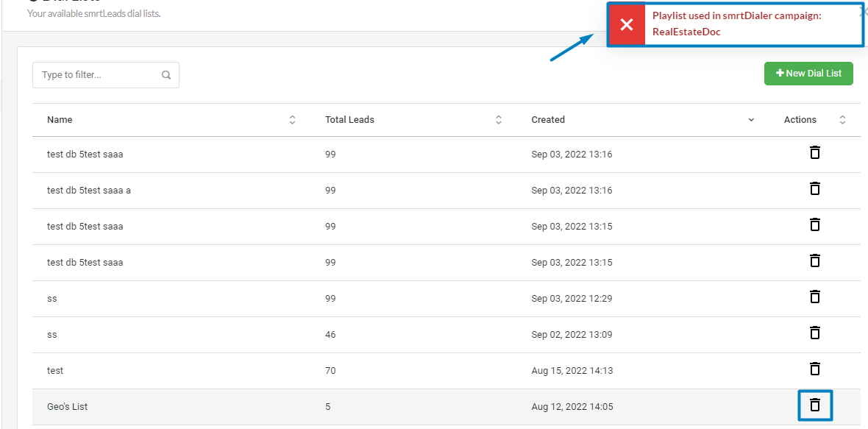Image resolution: width=868 pixels, height=429 pixels.
Task: Delete the "ss" list with 99 leads
Action: click(x=814, y=297)
